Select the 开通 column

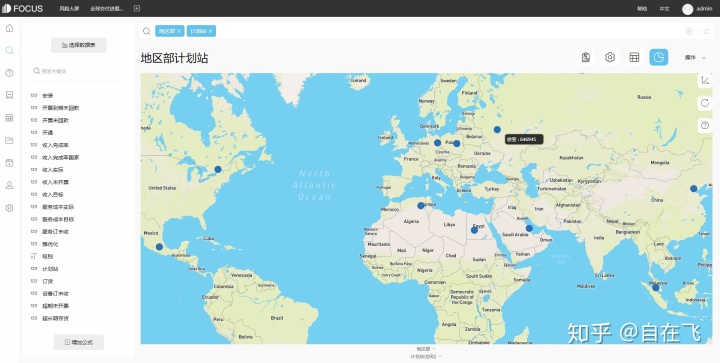click(x=48, y=133)
